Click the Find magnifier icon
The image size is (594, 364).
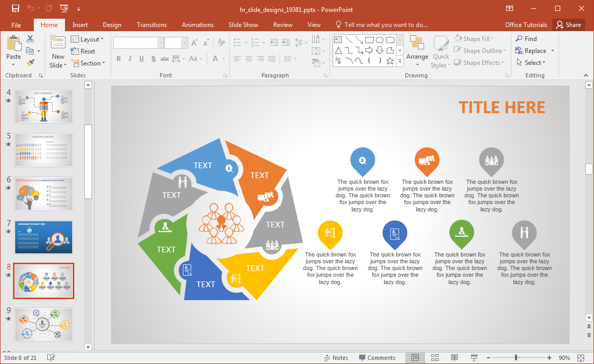pos(519,39)
